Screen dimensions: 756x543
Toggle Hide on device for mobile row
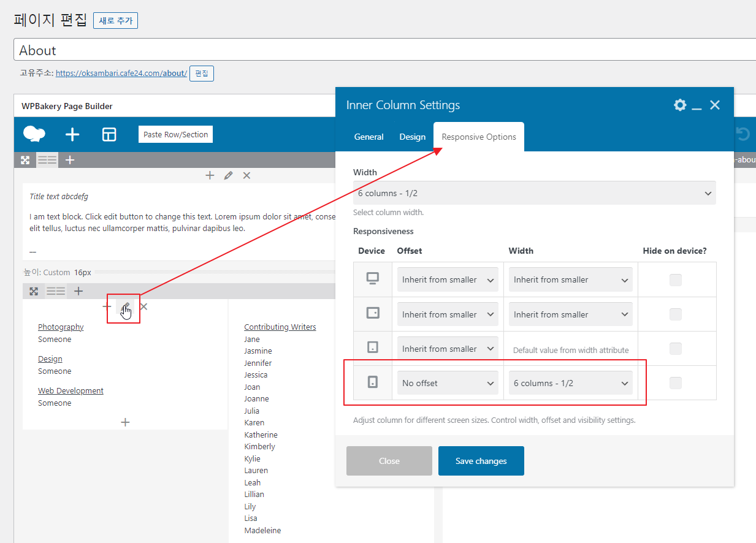[x=675, y=382]
